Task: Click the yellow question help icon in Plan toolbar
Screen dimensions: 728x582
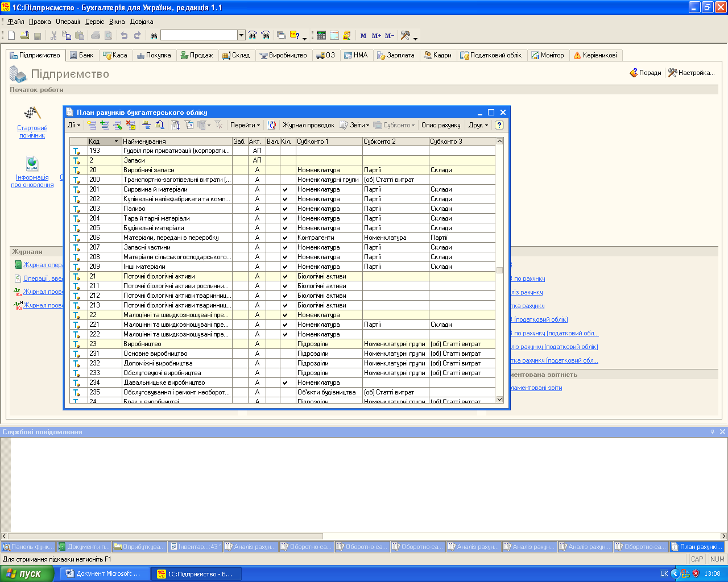Action: [x=499, y=125]
